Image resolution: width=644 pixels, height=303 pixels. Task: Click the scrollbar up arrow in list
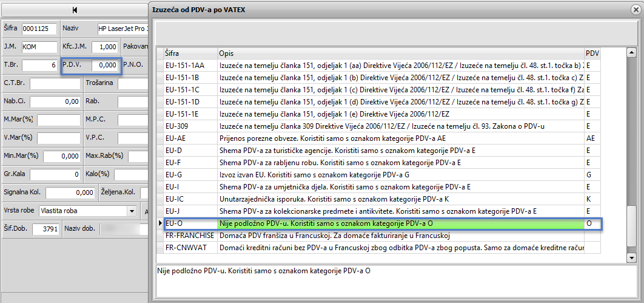[x=631, y=53]
